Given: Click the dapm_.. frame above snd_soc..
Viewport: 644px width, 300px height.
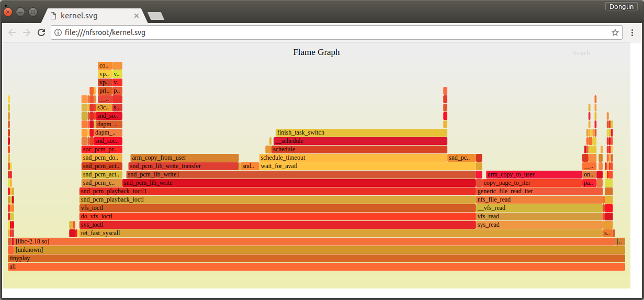Looking at the screenshot, I should [108, 132].
